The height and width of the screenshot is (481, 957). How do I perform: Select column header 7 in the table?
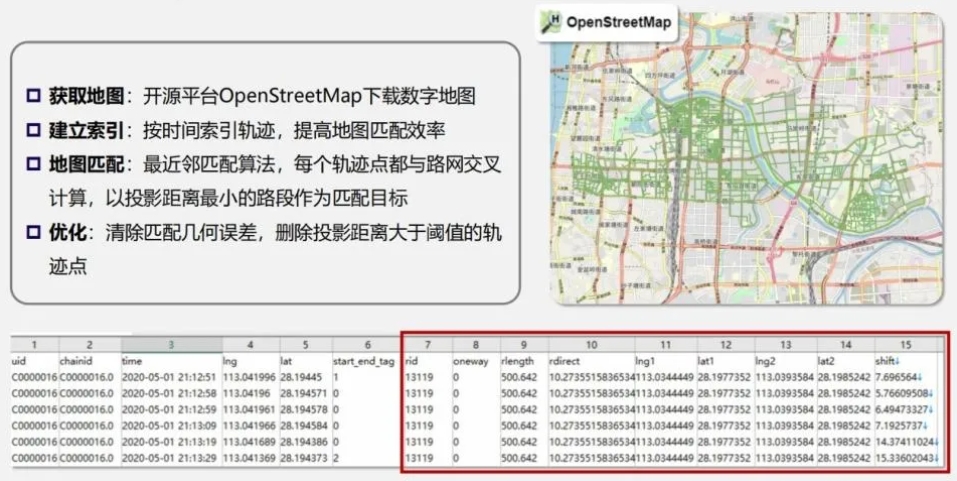click(x=428, y=345)
